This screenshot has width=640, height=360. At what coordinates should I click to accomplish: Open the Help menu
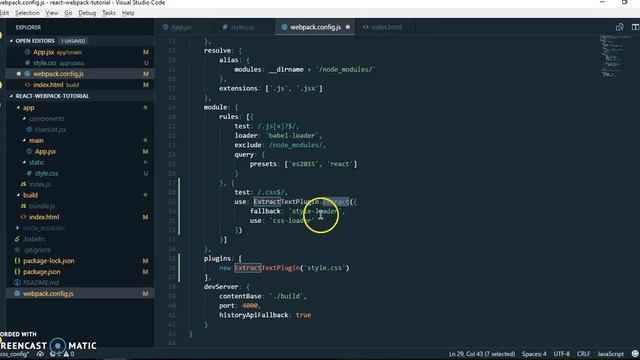[x=128, y=13]
